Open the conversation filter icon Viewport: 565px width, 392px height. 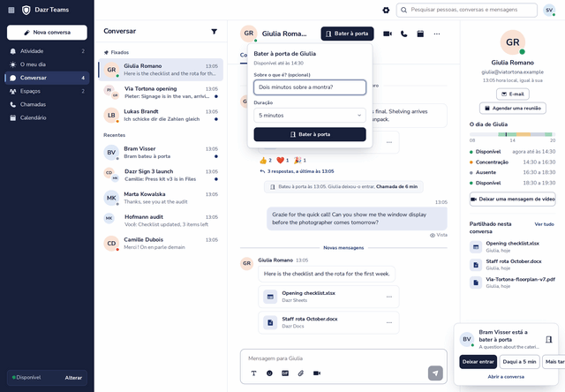point(214,32)
